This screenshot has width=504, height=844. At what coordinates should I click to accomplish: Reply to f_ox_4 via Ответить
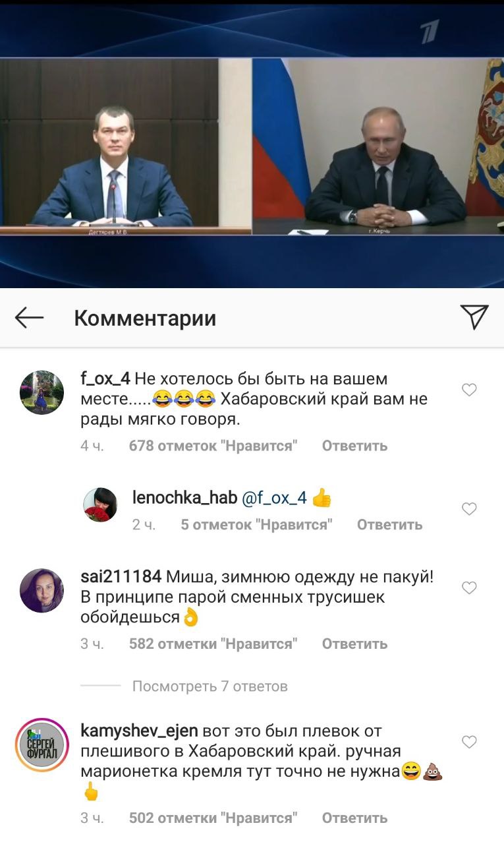click(354, 446)
